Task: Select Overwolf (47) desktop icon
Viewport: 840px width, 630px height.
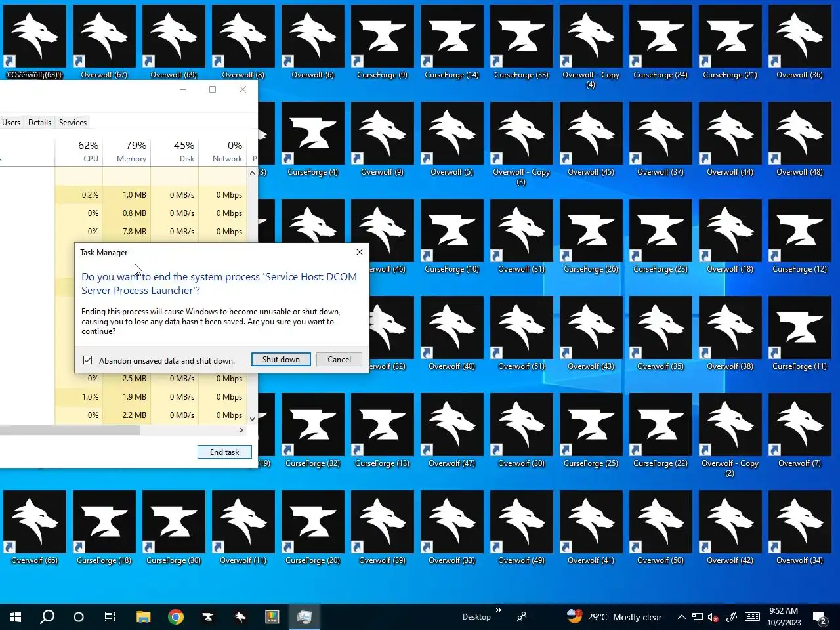Action: [452, 431]
